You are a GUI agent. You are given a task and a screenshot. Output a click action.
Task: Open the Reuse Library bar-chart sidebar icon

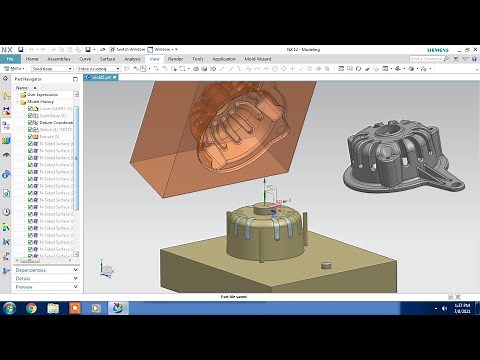6,140
